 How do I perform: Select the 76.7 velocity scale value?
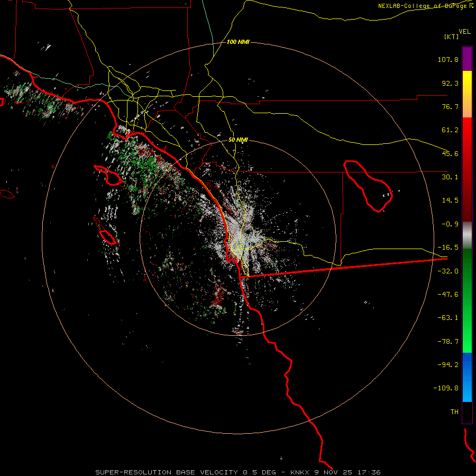450,106
